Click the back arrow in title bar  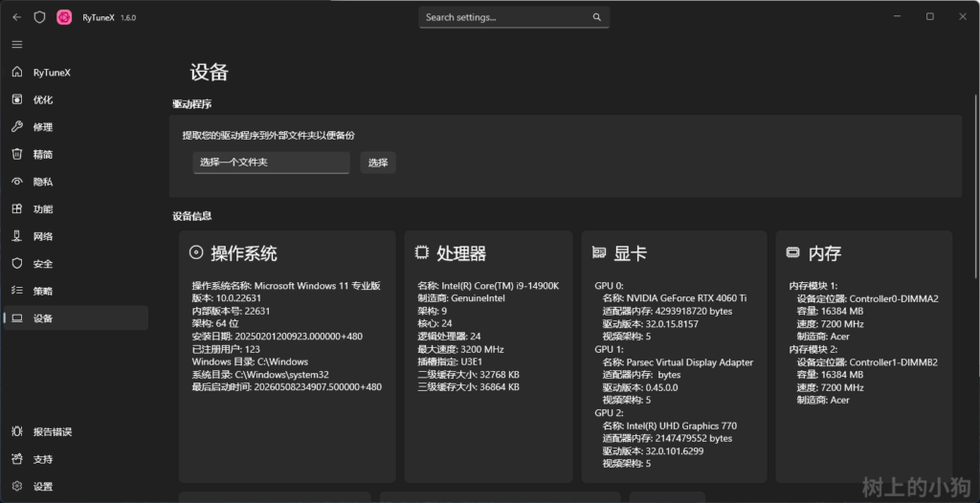[x=17, y=17]
